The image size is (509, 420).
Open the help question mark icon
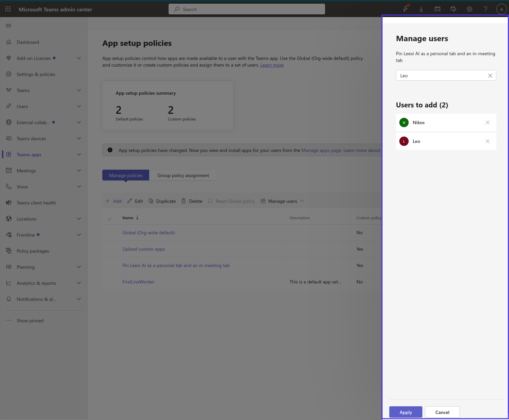tap(485, 9)
